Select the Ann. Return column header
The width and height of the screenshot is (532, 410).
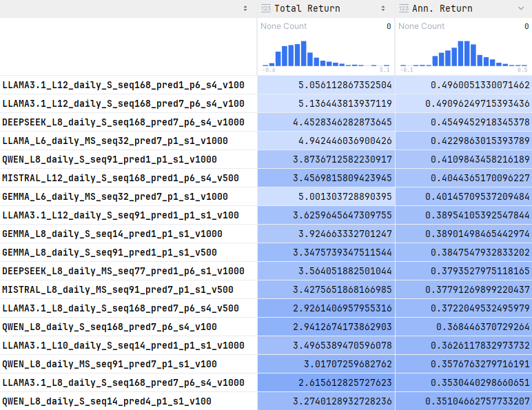tap(442, 8)
